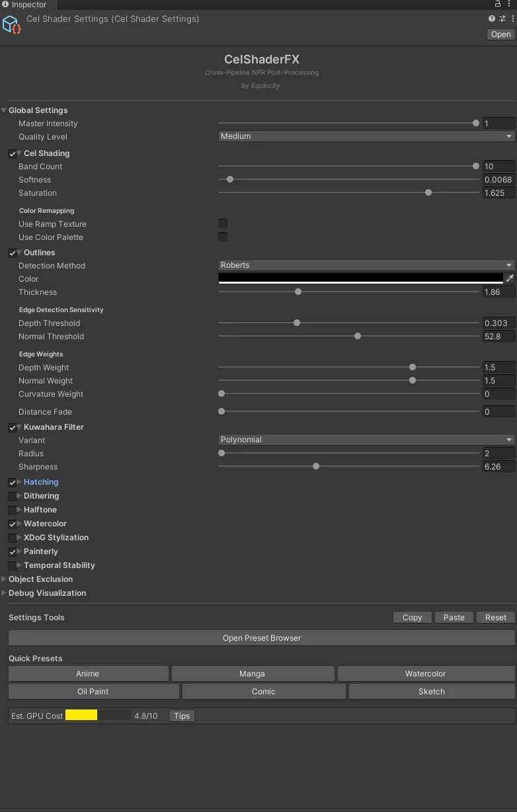
Task: Reset all settings
Action: point(495,617)
